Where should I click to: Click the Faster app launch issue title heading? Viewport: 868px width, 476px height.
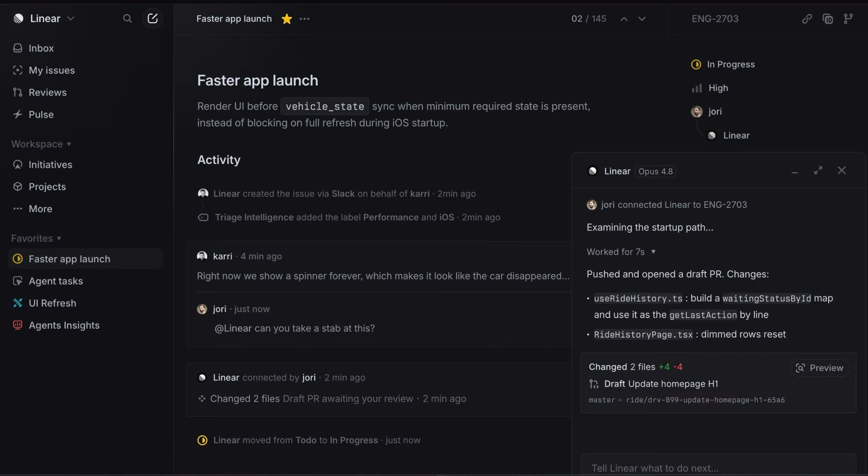[x=258, y=80]
